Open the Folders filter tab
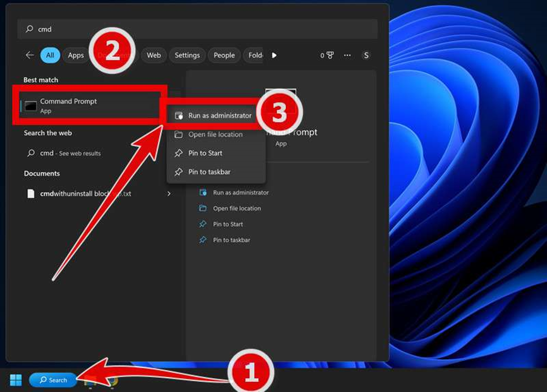547x392 pixels. 255,55
